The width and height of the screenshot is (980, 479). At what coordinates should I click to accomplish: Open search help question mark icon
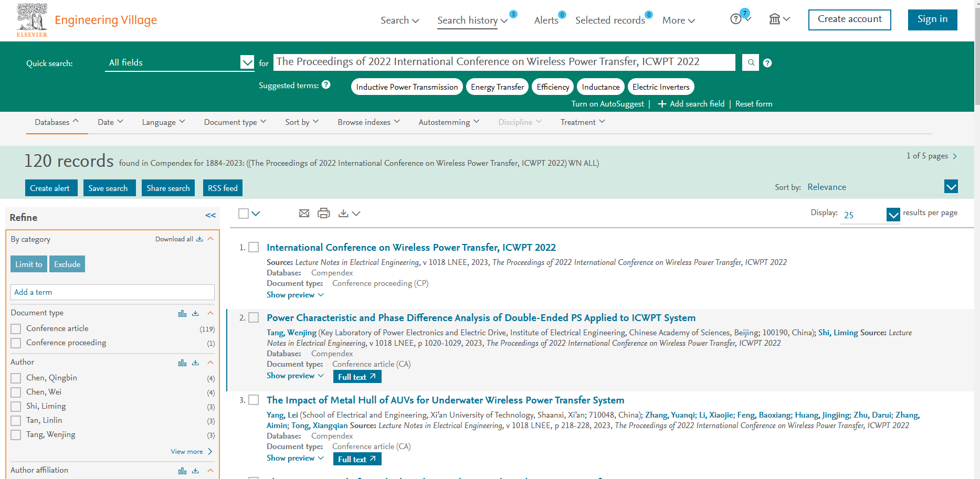pyautogui.click(x=767, y=63)
